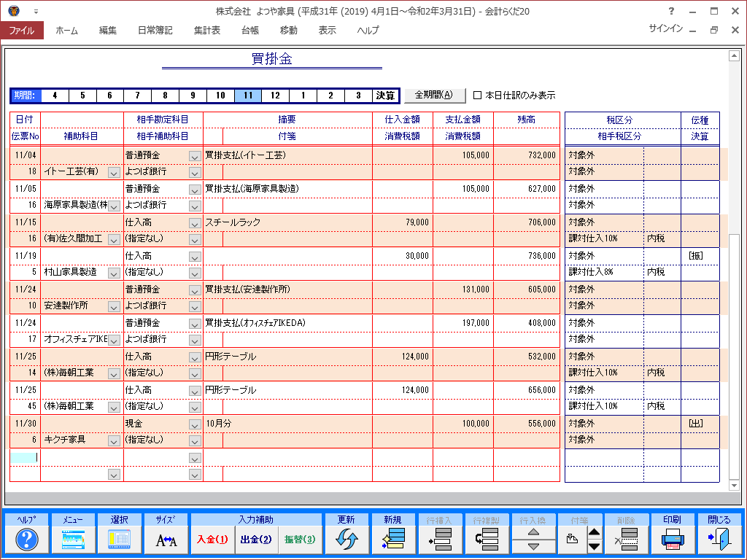The width and height of the screenshot is (747, 560).
Task: Expand イトー工芸(有) sub-account dropdown
Action: click(x=114, y=173)
